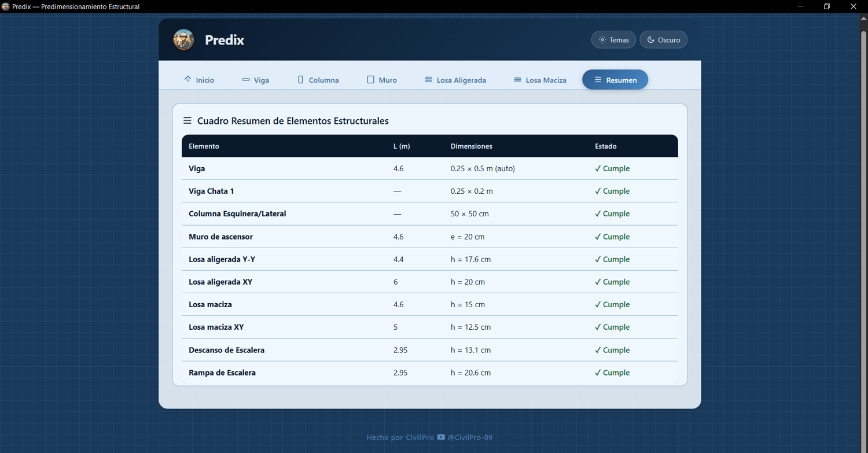This screenshot has height=453, width=868.
Task: Click the h = 13.1 cm value
Action: tap(470, 350)
